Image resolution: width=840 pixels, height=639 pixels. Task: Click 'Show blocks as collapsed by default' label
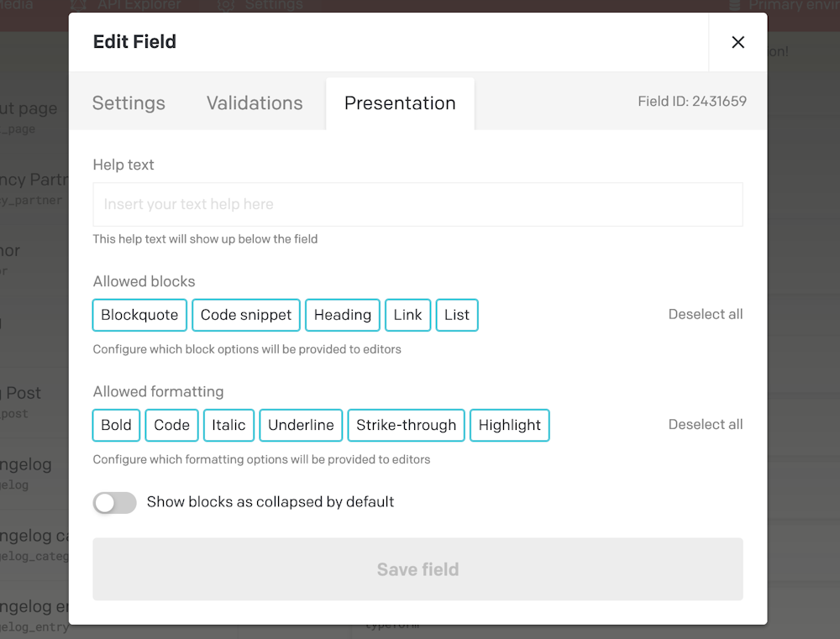(x=270, y=502)
